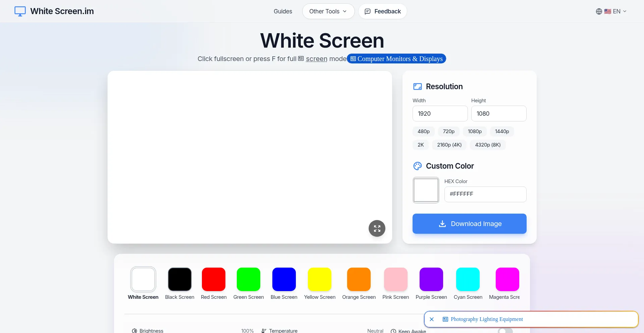This screenshot has width=644, height=333.
Task: Select the Black Screen swatch
Action: click(x=180, y=279)
